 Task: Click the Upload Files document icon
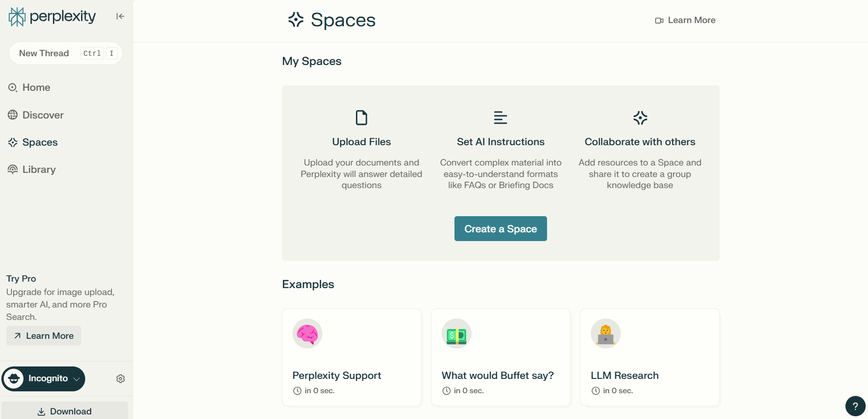[361, 118]
